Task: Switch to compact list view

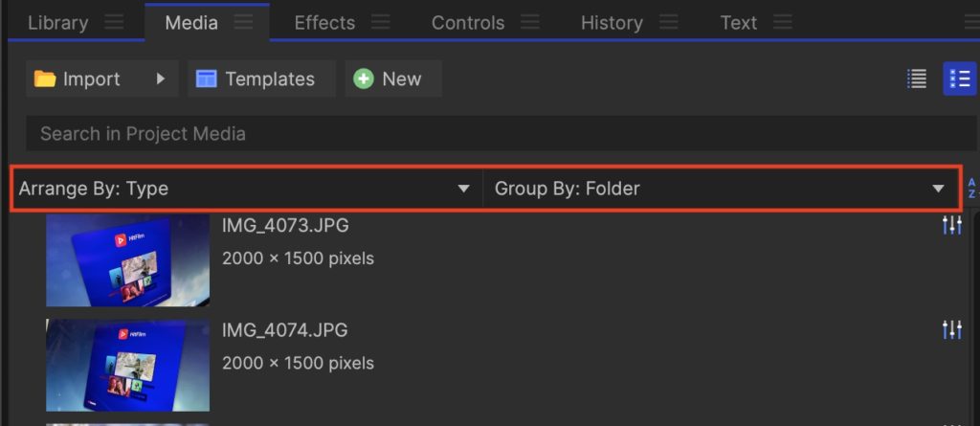Action: [x=917, y=79]
